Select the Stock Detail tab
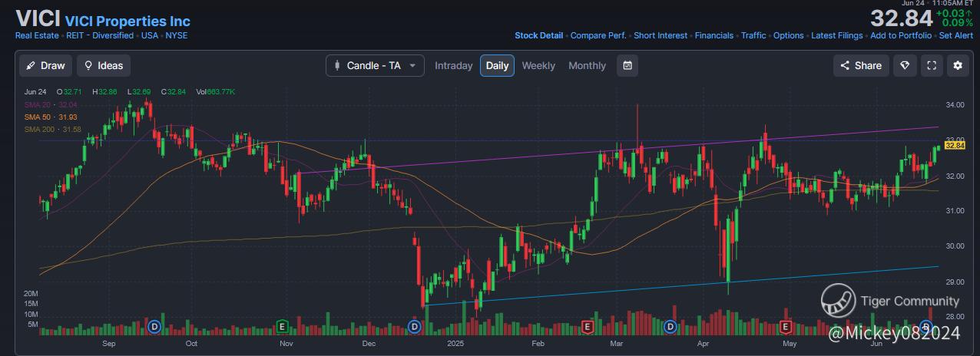The image size is (980, 356). (x=538, y=35)
